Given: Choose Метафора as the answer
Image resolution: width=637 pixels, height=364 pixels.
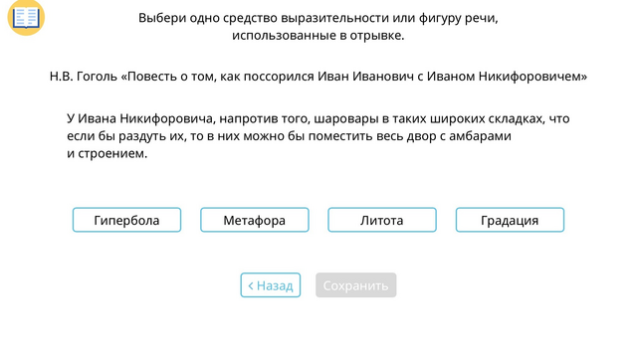Looking at the screenshot, I should [255, 220].
